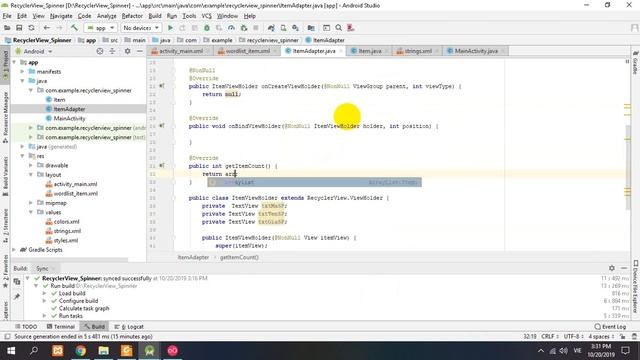Viewport: 640px width, 360px height.
Task: Open the Refactor menu
Action: 132,16
